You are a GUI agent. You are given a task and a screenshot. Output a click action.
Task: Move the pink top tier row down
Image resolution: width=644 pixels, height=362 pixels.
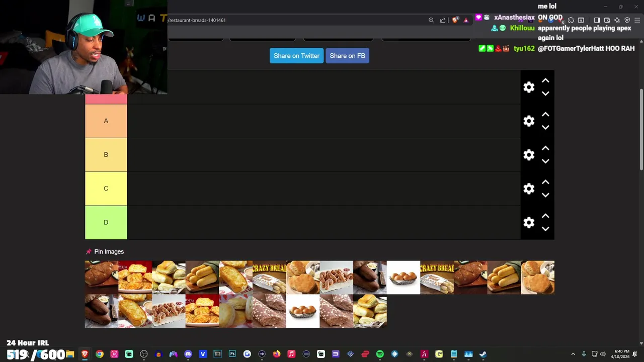point(545,93)
